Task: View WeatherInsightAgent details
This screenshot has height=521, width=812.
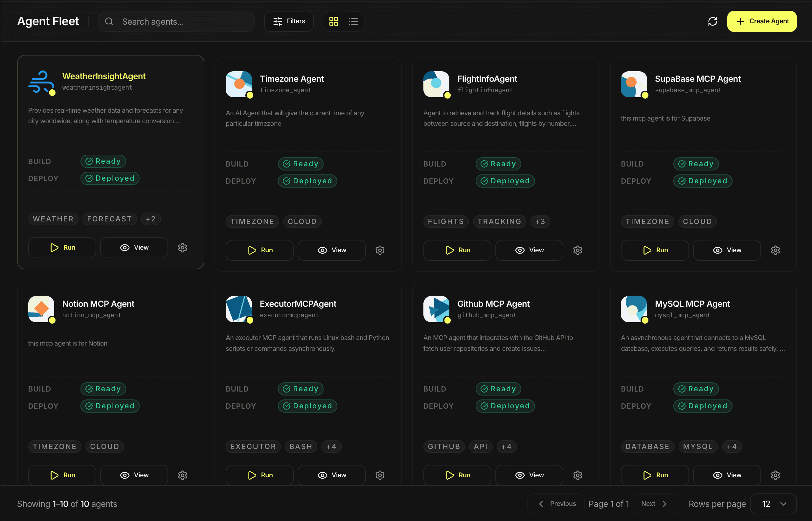Action: (x=134, y=248)
